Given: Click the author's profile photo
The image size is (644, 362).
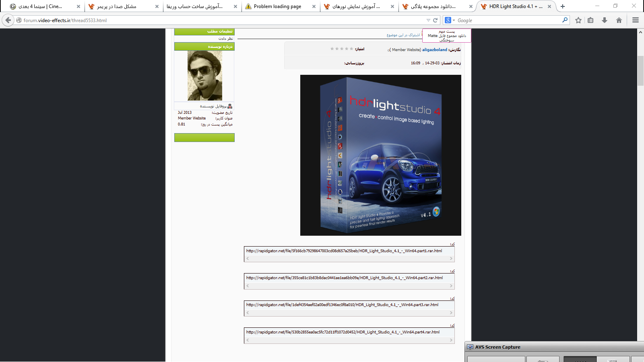Looking at the screenshot, I should 205,76.
